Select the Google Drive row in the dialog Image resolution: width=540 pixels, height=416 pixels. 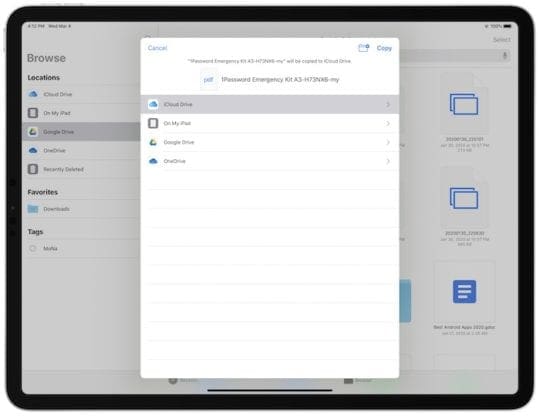[270, 142]
